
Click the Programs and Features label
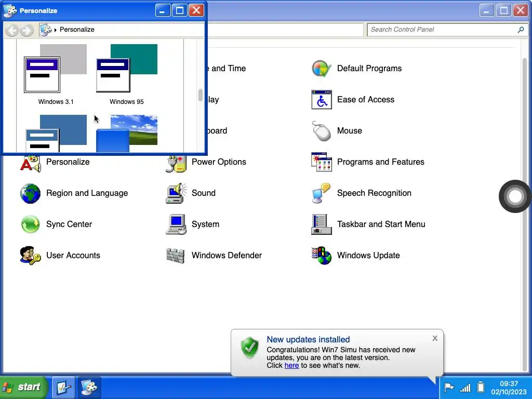click(380, 162)
